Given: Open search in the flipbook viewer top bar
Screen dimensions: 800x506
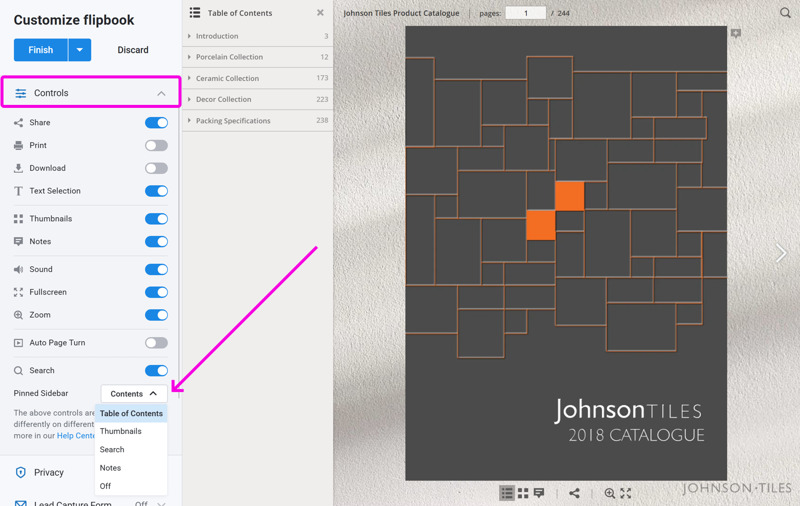Looking at the screenshot, I should (785, 13).
